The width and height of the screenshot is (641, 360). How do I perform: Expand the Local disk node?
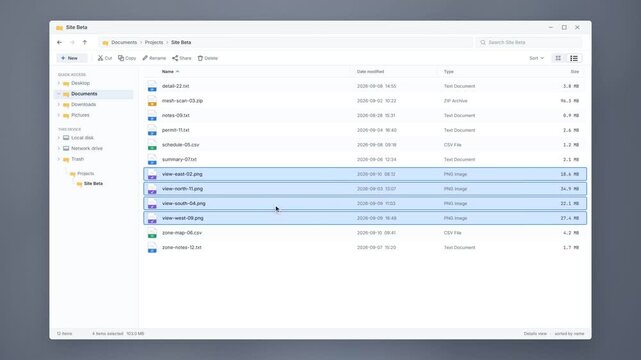59,138
